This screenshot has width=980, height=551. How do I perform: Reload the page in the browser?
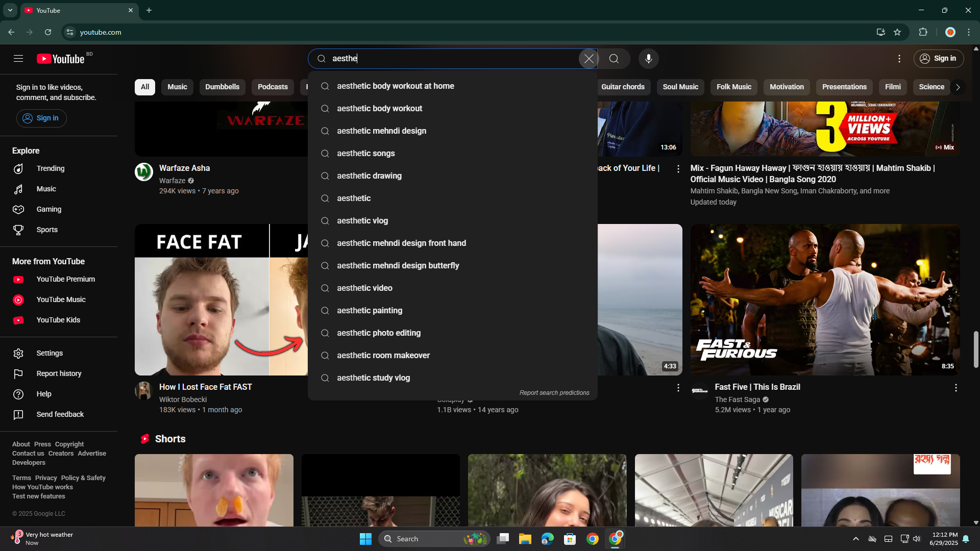[48, 32]
